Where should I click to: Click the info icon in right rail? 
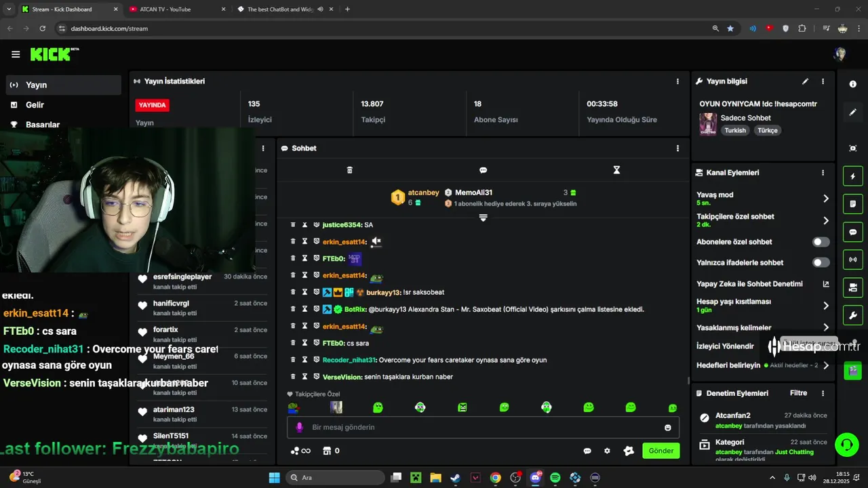[853, 84]
